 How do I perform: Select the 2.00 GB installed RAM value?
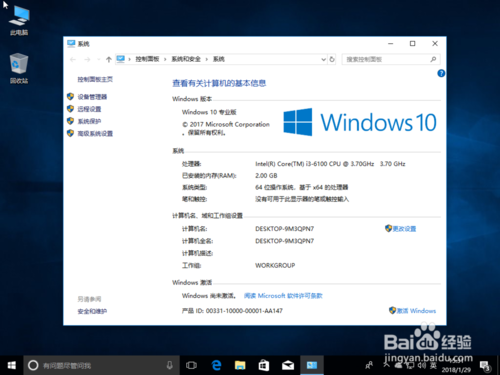click(266, 176)
